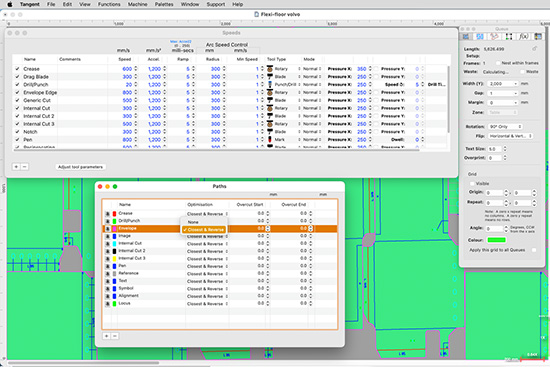550x367 pixels.
Task: Click the tool icon beside Locus path
Action: (107, 304)
